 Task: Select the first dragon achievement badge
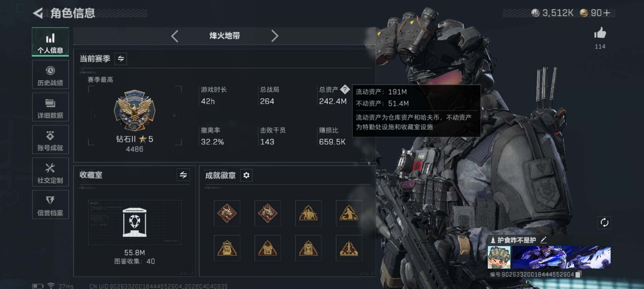point(227,213)
